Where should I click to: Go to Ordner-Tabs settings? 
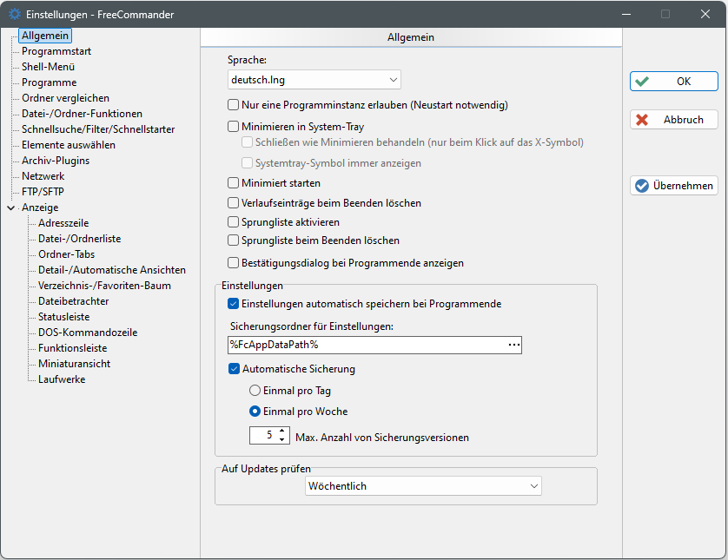click(x=66, y=254)
